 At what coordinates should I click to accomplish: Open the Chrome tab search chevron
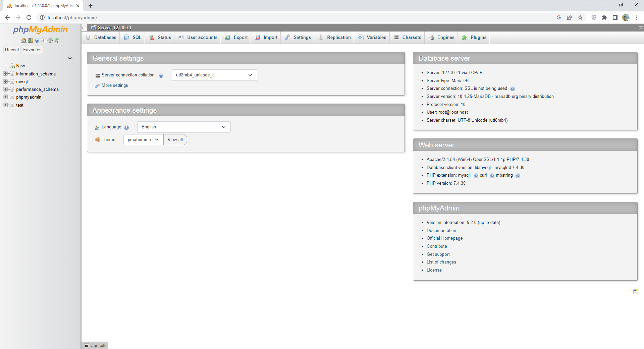pos(590,5)
